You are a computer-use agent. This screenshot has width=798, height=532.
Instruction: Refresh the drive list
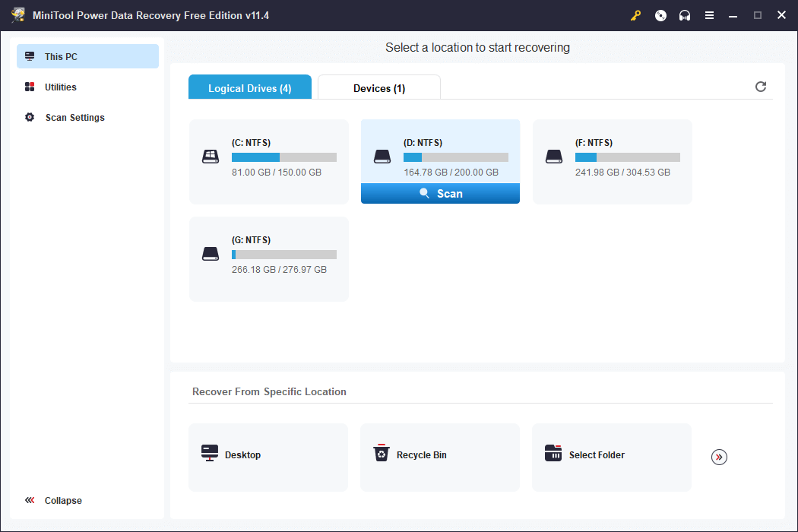tap(761, 87)
